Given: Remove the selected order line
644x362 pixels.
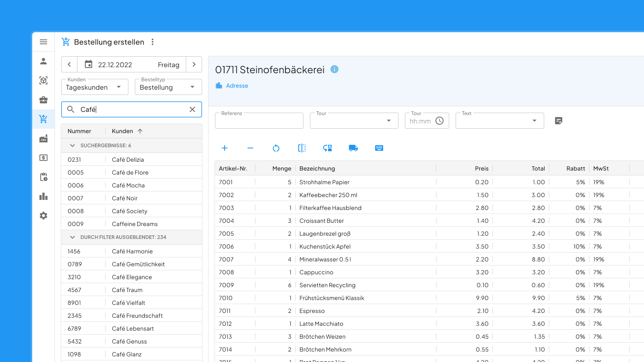Looking at the screenshot, I should (250, 148).
